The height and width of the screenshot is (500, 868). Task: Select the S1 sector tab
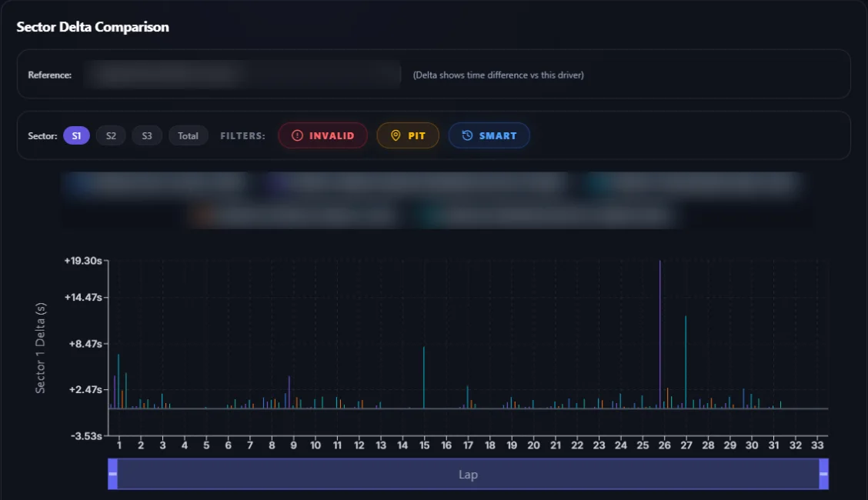click(76, 135)
